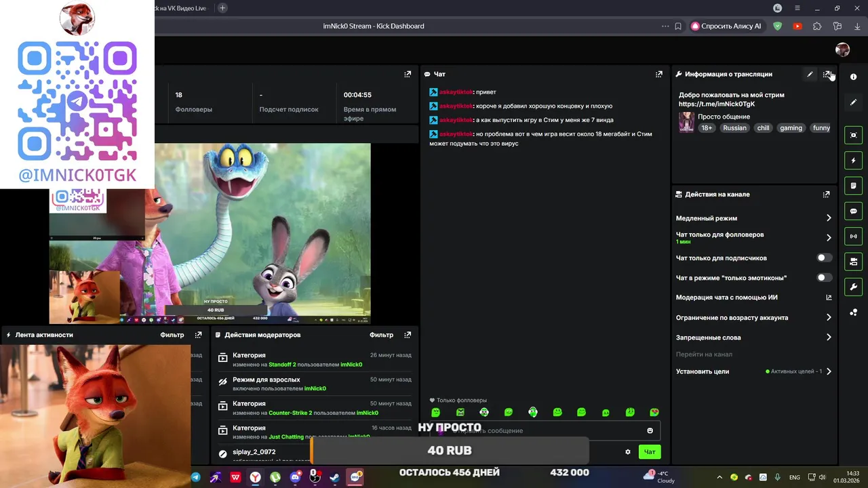Image resolution: width=868 pixels, height=488 pixels.
Task: Edit stream info with the pencil icon
Action: 810,75
